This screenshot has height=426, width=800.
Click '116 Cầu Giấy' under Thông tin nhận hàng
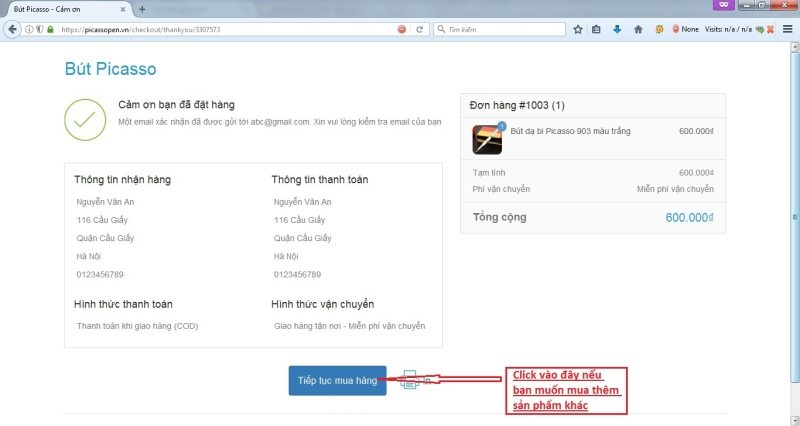tap(102, 220)
